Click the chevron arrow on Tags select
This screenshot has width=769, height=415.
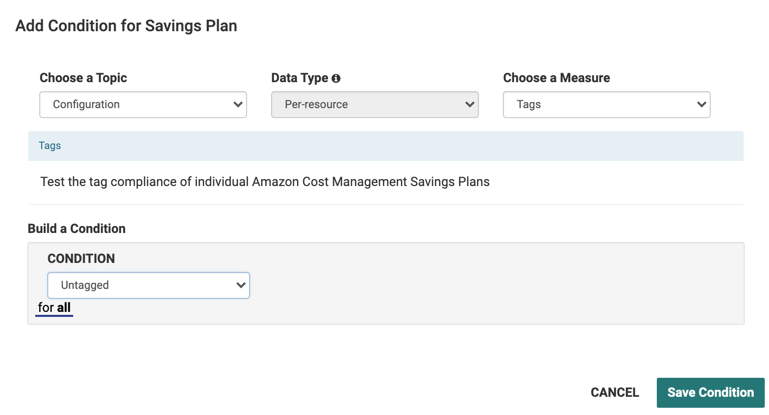tap(701, 104)
